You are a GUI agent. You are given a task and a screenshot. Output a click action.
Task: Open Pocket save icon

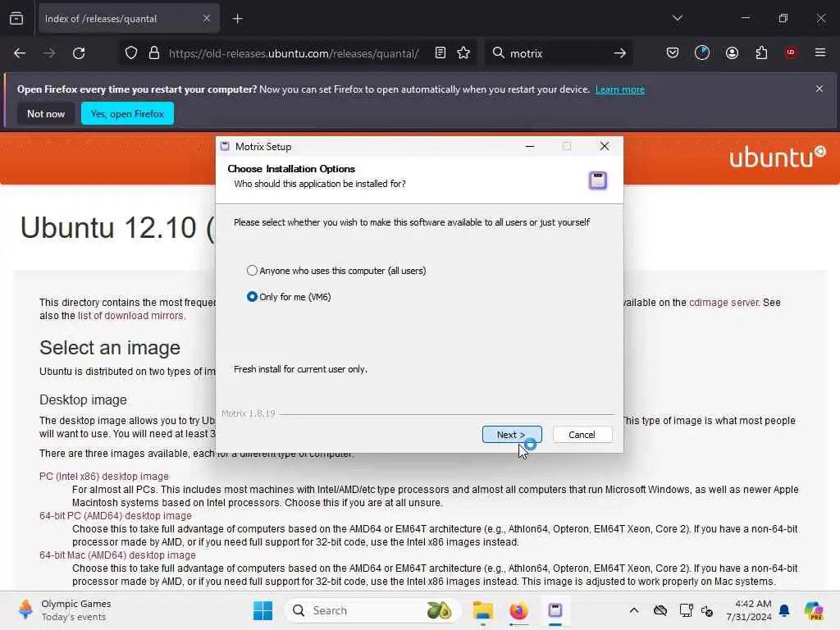coord(673,52)
